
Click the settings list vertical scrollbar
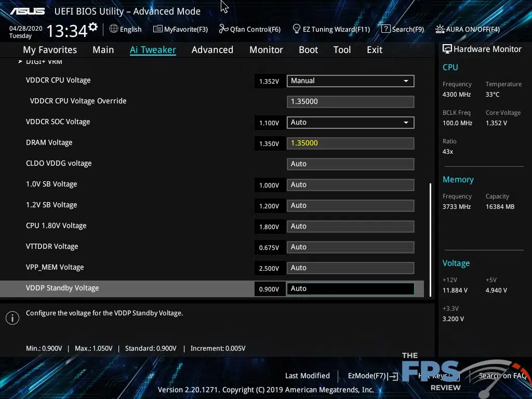pos(430,240)
